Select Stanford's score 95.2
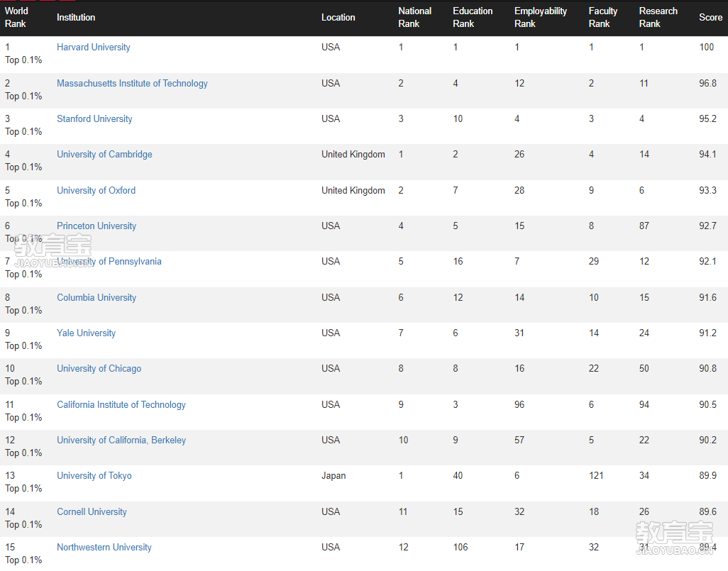 tap(707, 119)
